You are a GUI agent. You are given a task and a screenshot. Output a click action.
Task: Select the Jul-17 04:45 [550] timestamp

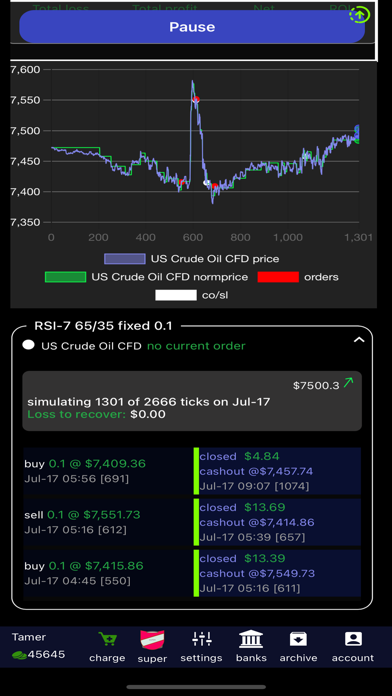[x=78, y=581]
